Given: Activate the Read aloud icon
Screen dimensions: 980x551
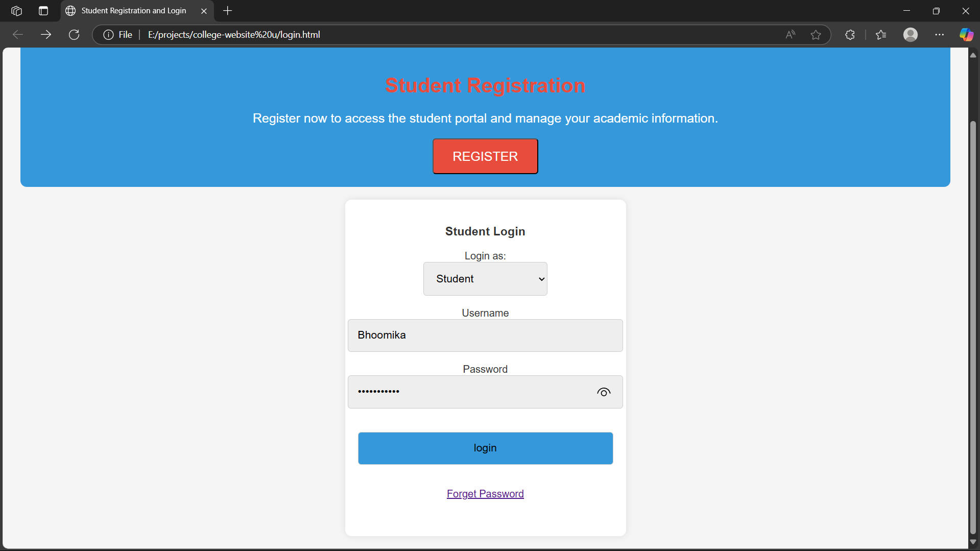Looking at the screenshot, I should (790, 35).
